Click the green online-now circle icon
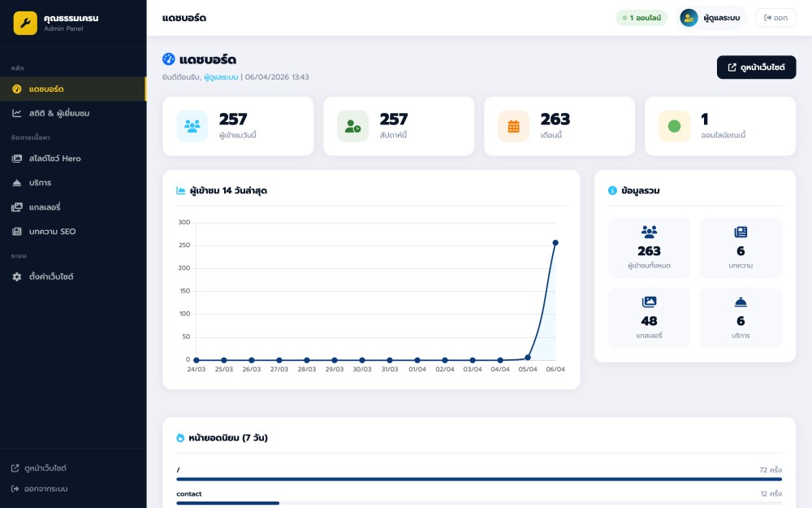The height and width of the screenshot is (508, 812). (x=674, y=126)
